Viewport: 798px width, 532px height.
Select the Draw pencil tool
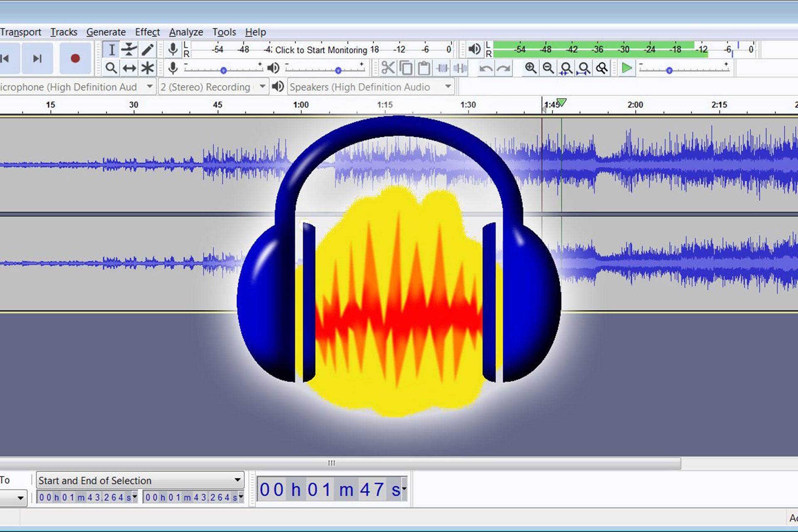147,50
